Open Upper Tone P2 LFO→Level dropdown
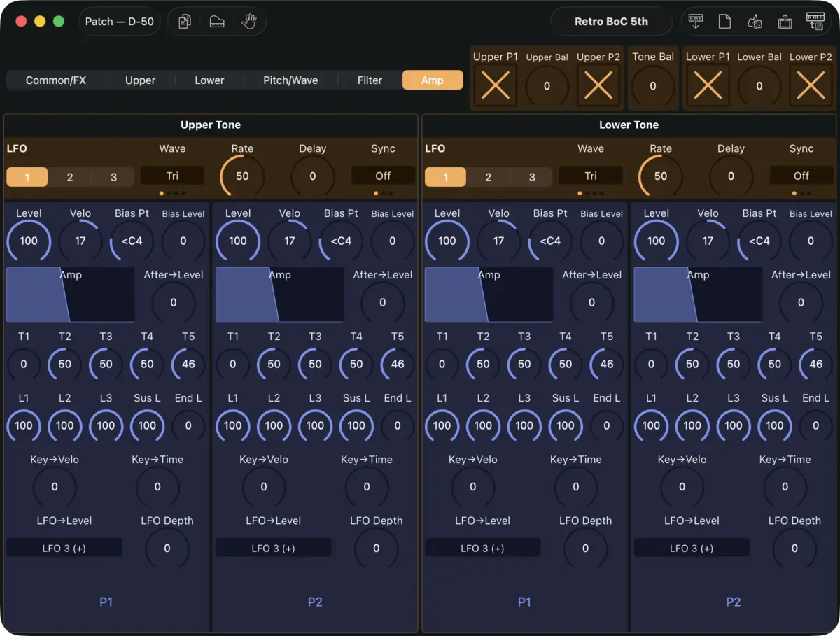The height and width of the screenshot is (636, 840). [274, 548]
